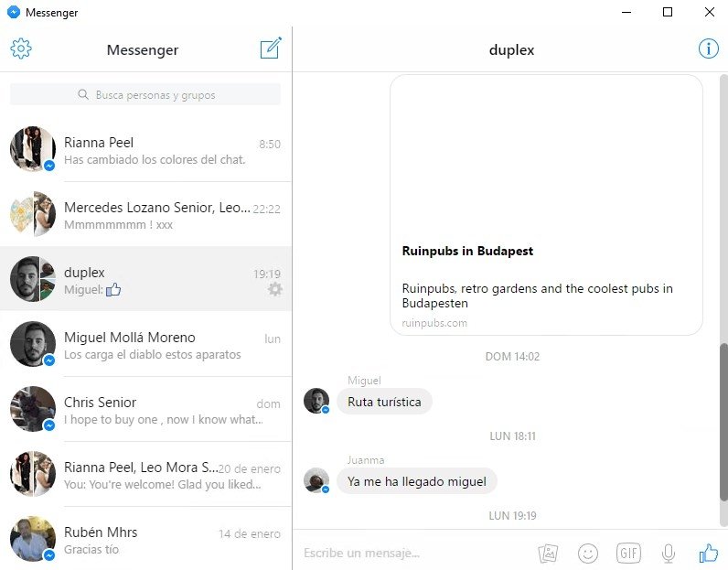Open the Ruinpubs in Budapest link card
Viewport: 728px width, 570px height.
point(547,205)
